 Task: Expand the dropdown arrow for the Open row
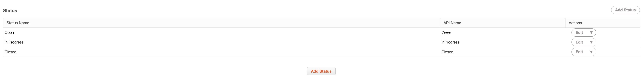591,33
